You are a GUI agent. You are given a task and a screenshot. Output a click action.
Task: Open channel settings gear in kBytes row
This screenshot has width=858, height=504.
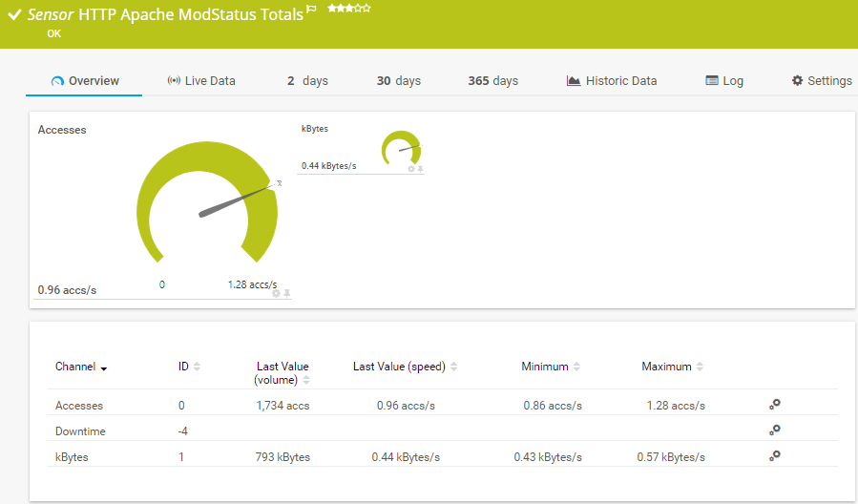point(775,456)
